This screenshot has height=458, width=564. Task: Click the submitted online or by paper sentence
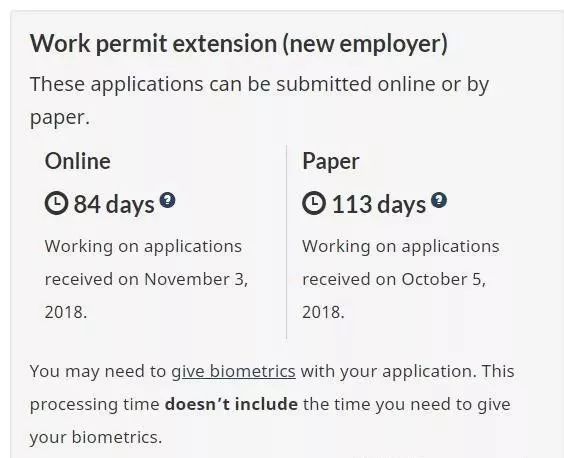point(259,101)
